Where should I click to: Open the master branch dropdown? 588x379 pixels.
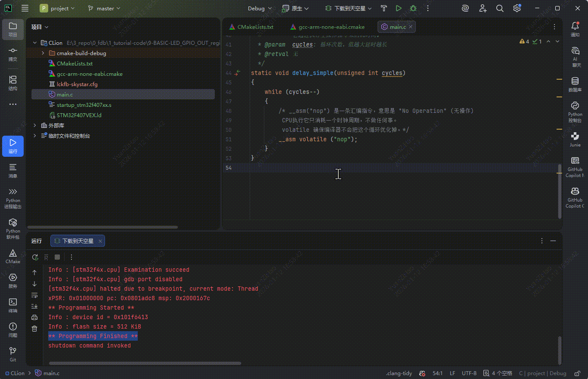104,8
